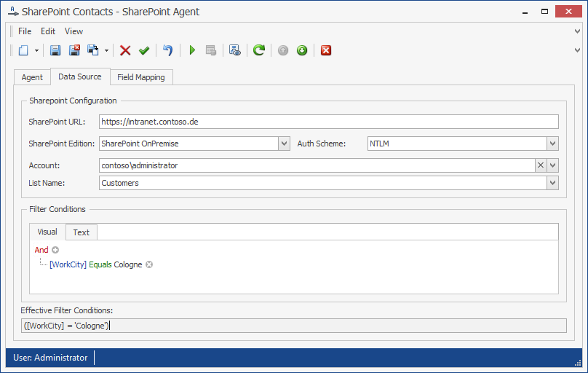Click the New document toolbar icon

click(23, 50)
